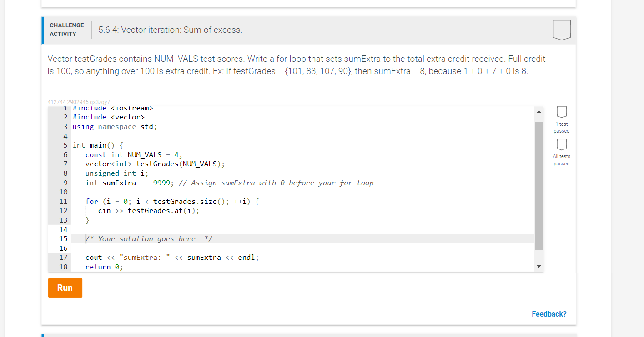Viewport: 644px width, 337px height.
Task: Click line number 15 in the gutter
Action: point(63,238)
